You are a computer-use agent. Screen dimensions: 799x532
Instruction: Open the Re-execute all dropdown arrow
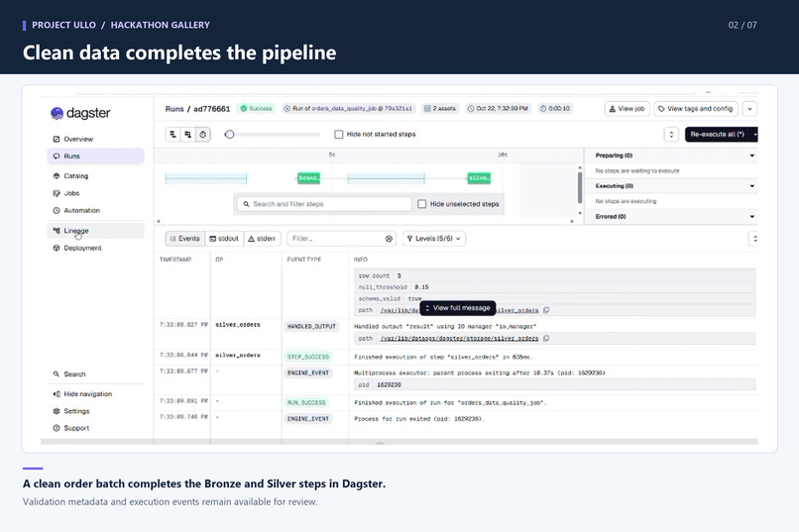(754, 135)
